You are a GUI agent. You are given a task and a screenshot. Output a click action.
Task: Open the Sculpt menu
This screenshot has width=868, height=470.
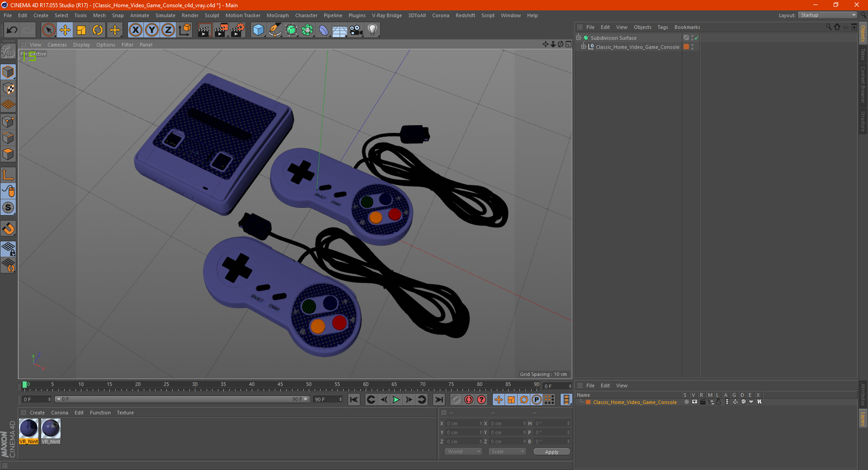pos(212,15)
